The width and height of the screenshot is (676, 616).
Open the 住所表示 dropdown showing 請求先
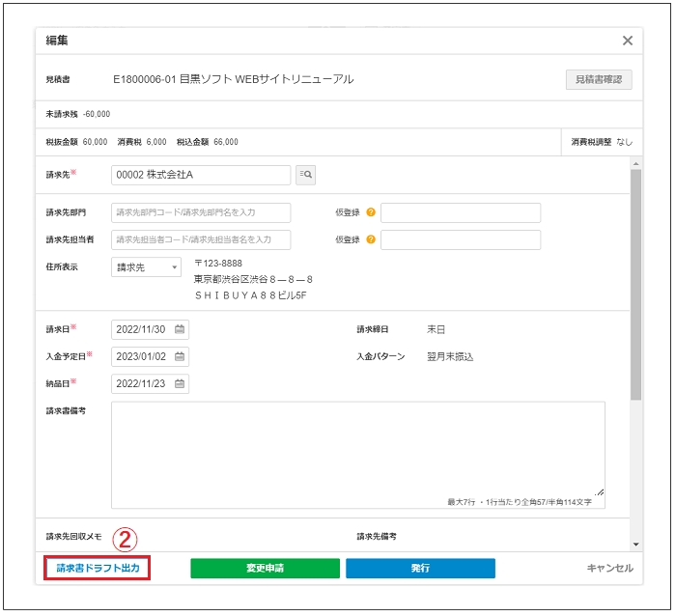coord(146,267)
